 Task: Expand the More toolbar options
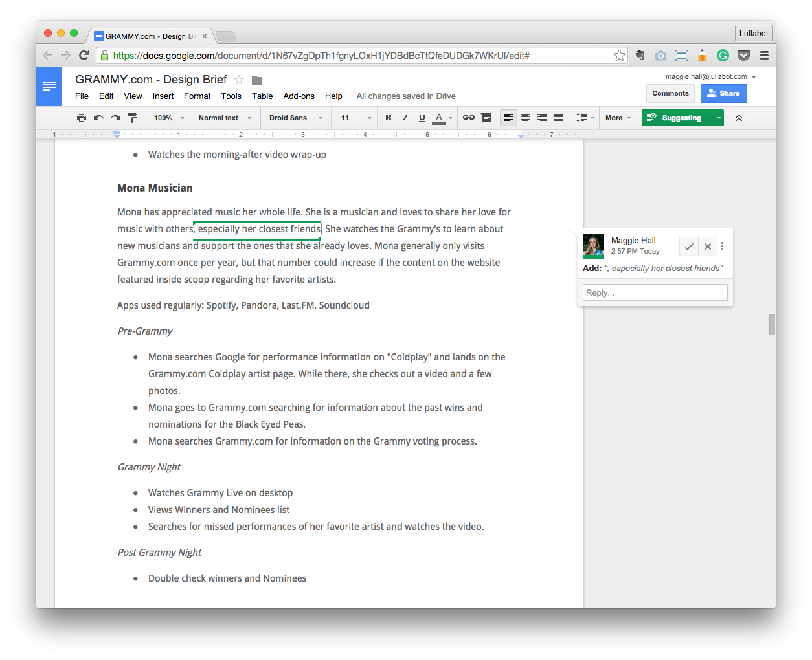click(618, 118)
